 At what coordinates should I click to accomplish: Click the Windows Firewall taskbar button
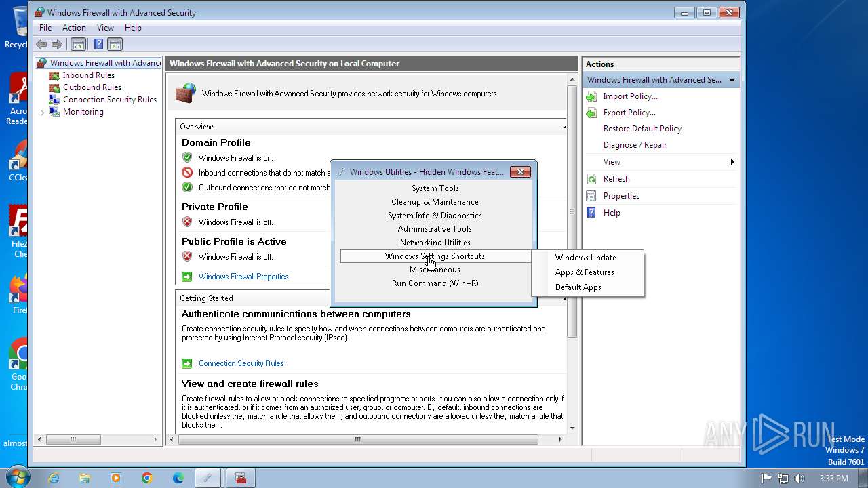241,478
